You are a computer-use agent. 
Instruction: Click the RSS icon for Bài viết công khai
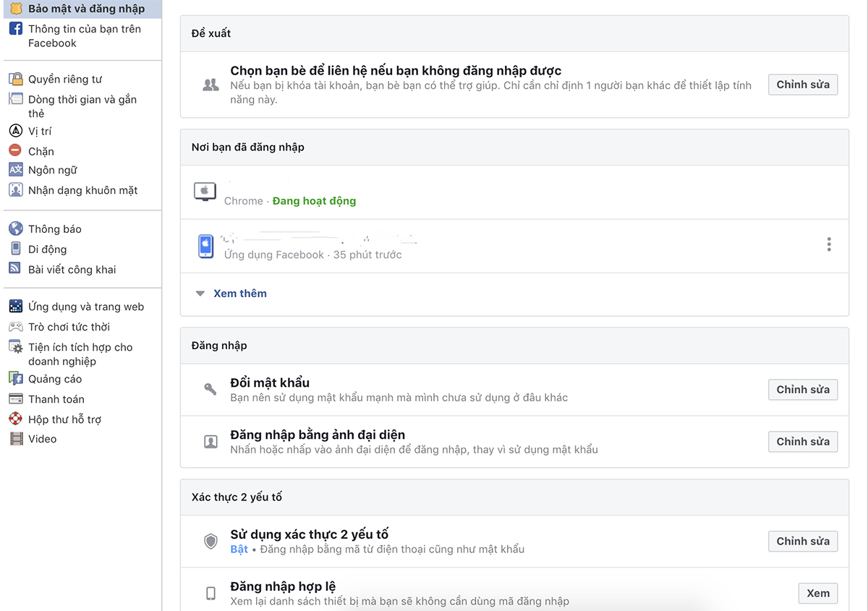pos(15,268)
